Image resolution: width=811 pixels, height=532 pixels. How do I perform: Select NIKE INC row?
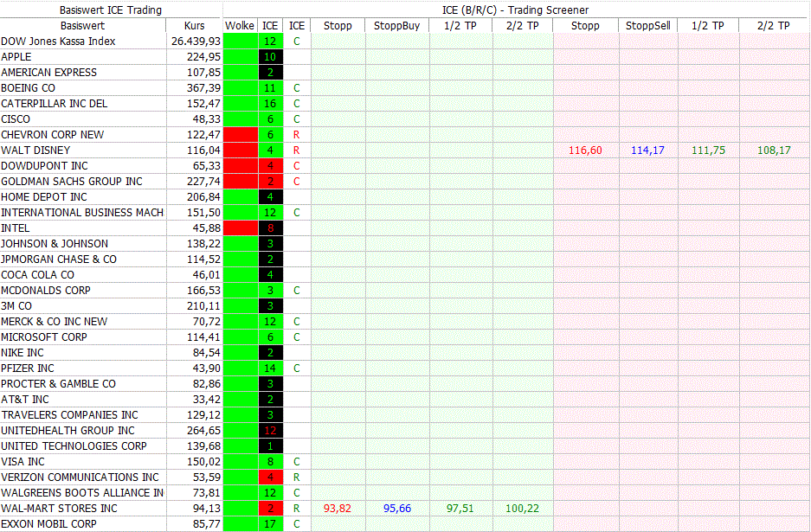pos(23,352)
